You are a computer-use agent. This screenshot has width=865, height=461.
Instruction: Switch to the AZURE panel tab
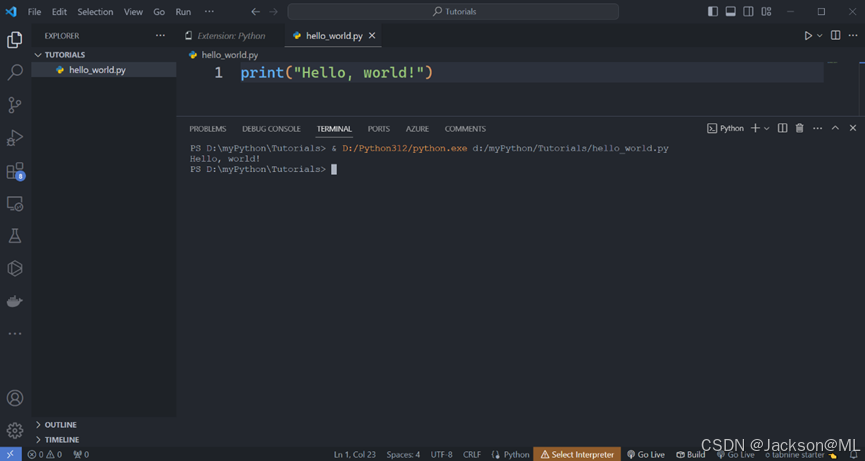(417, 129)
